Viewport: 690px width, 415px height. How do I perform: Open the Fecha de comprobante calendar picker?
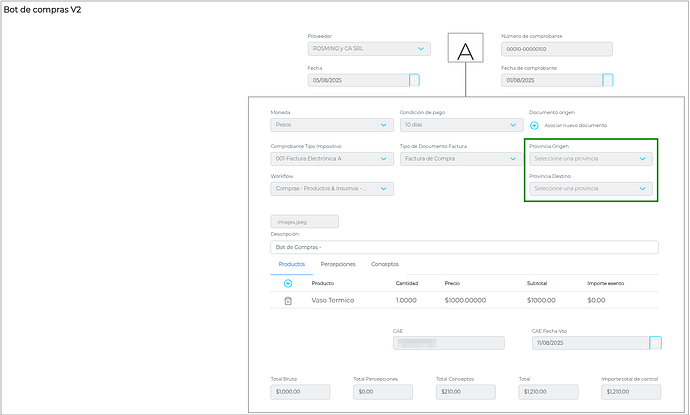(x=608, y=80)
